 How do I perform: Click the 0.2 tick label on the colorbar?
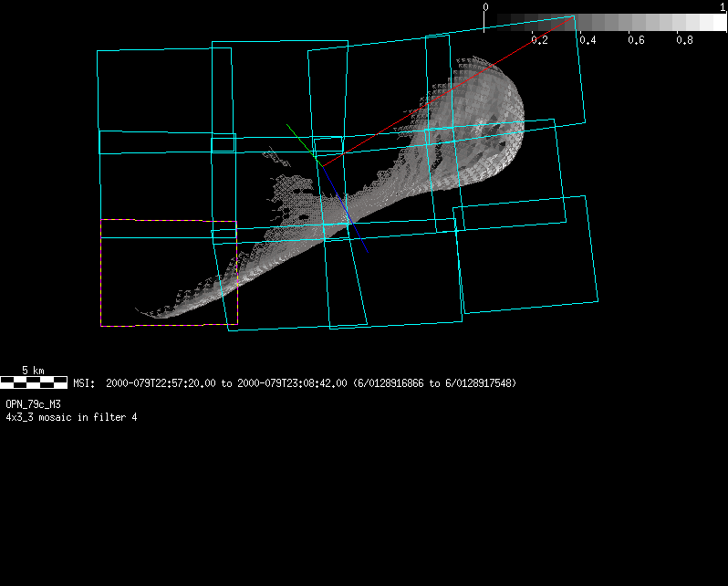coord(539,40)
